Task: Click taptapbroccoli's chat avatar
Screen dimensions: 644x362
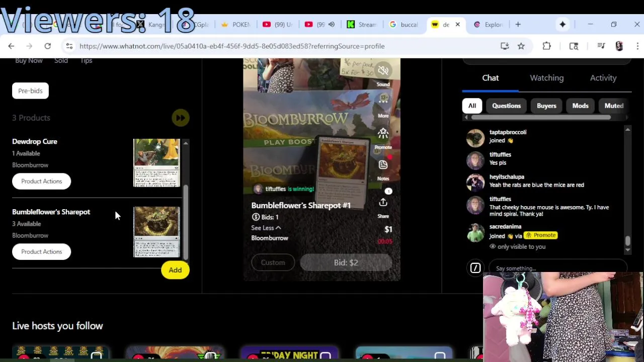Action: pyautogui.click(x=475, y=138)
